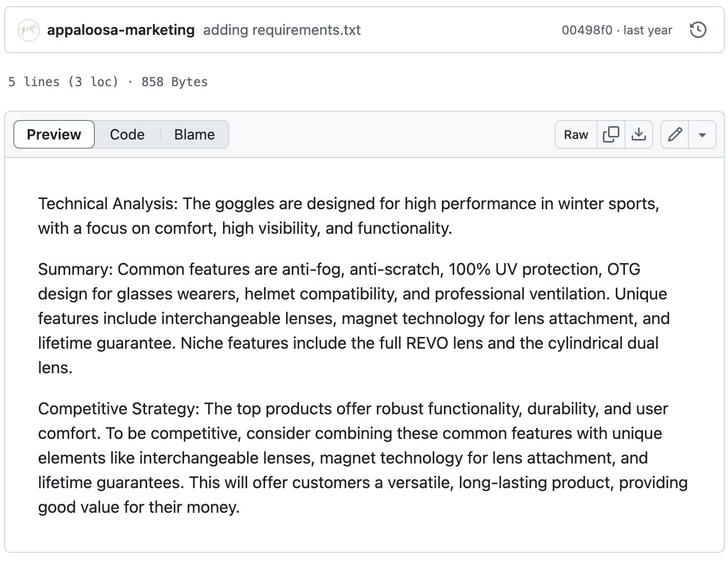View file history via clock icon
This screenshot has width=728, height=562.
tap(698, 30)
